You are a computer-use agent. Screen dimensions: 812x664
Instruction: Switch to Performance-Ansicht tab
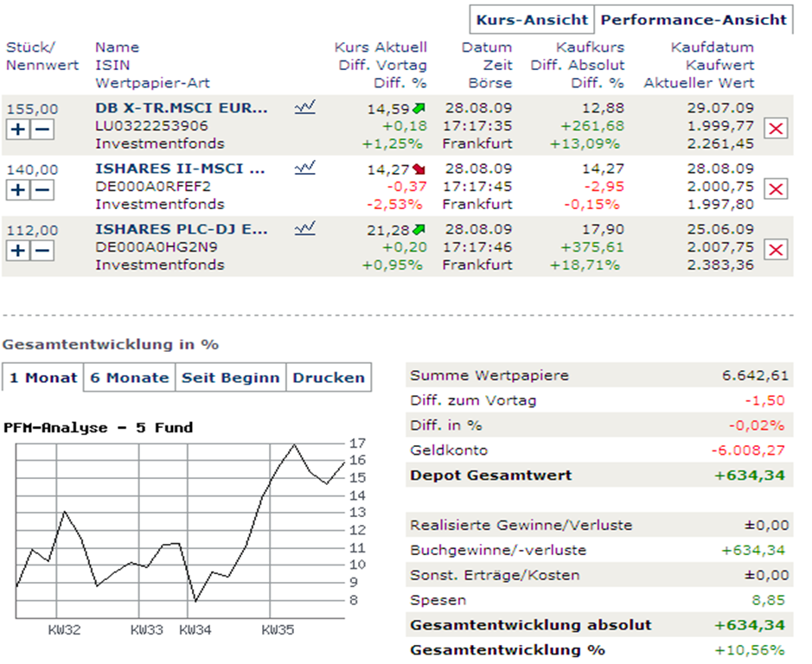pos(694,20)
